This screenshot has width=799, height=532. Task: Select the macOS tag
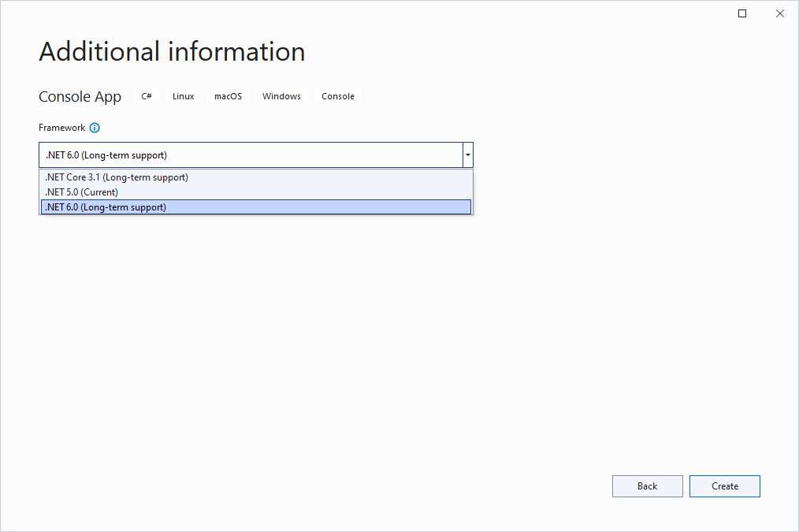tap(228, 95)
